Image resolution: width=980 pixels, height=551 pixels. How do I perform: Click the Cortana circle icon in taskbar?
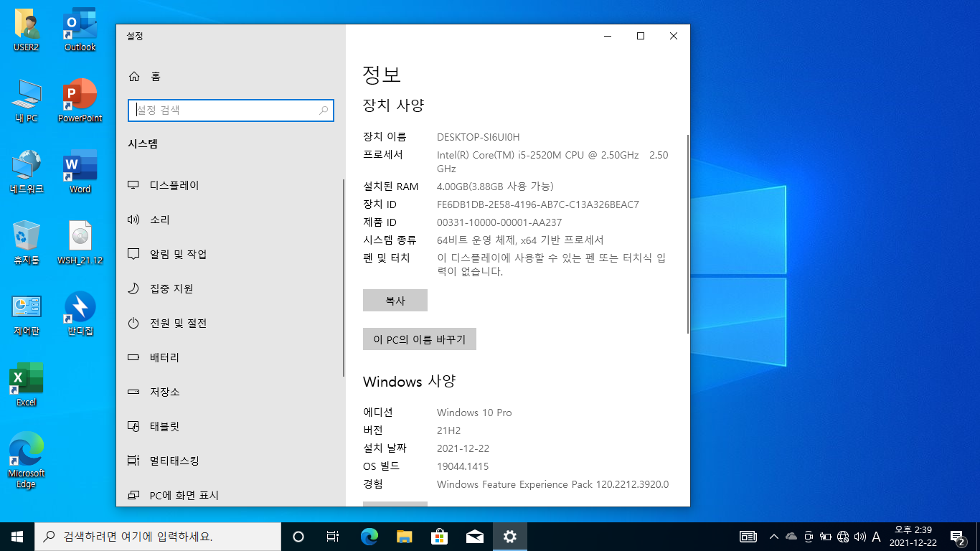pos(298,537)
